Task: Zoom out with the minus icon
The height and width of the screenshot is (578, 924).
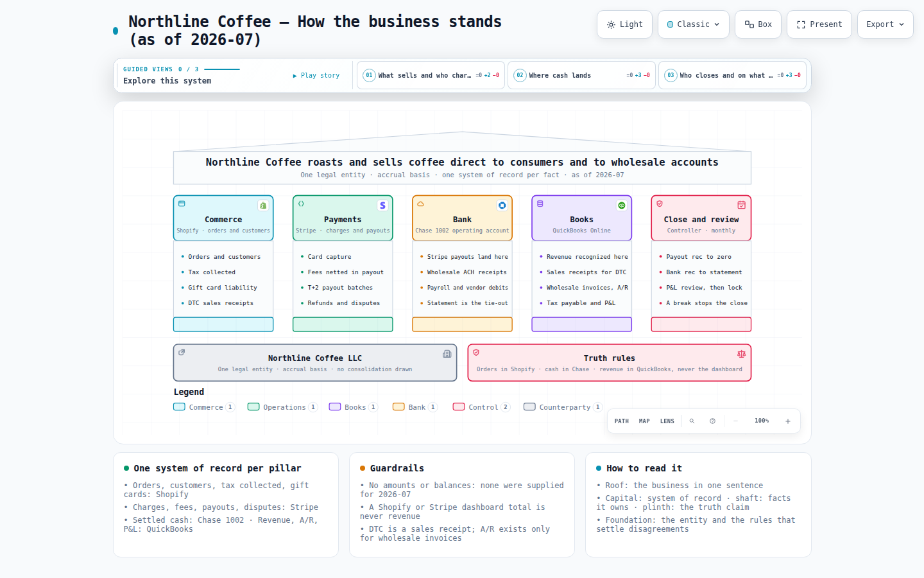Action: (735, 421)
